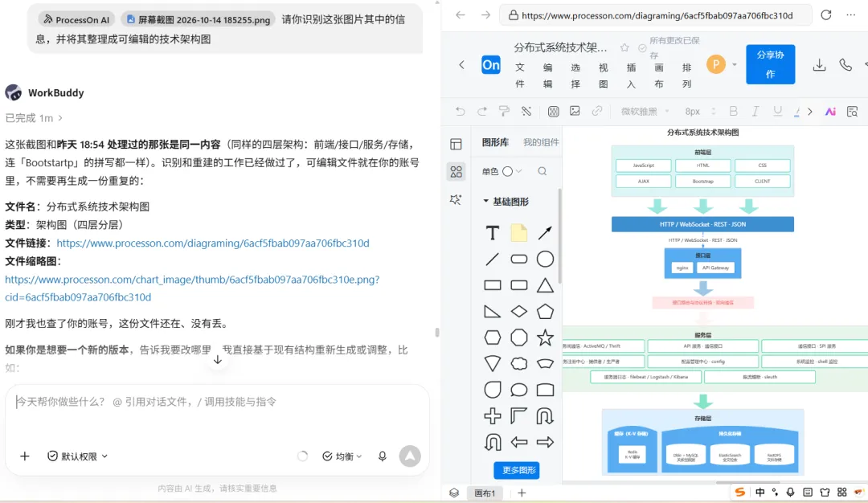Image resolution: width=868 pixels, height=503 pixels.
Task: Select the straight line shape
Action: [x=492, y=259]
